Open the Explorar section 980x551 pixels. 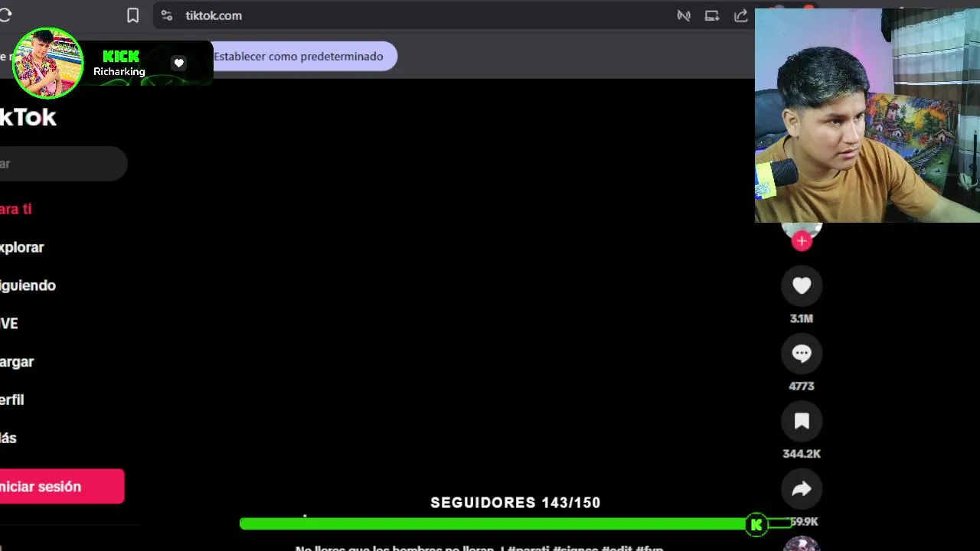[21, 247]
